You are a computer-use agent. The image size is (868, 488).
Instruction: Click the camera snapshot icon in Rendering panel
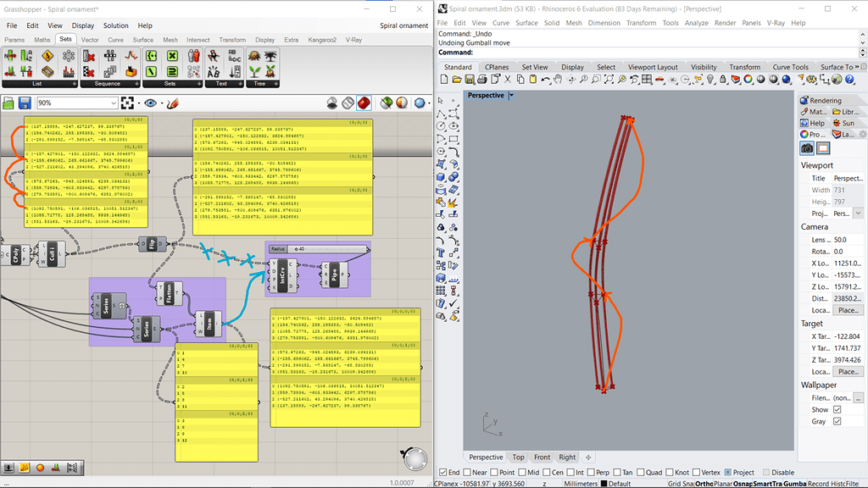click(x=808, y=147)
